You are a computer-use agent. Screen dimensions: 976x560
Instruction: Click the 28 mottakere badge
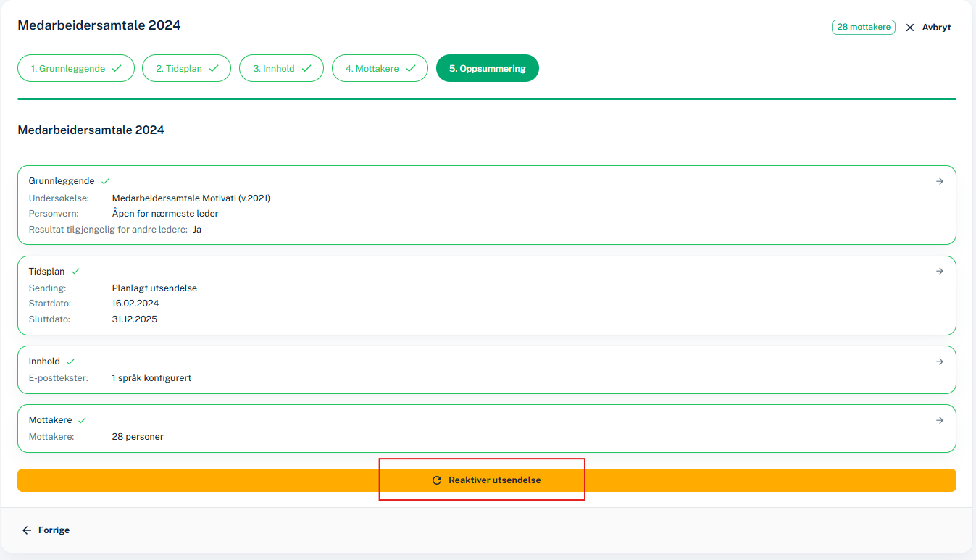click(863, 28)
